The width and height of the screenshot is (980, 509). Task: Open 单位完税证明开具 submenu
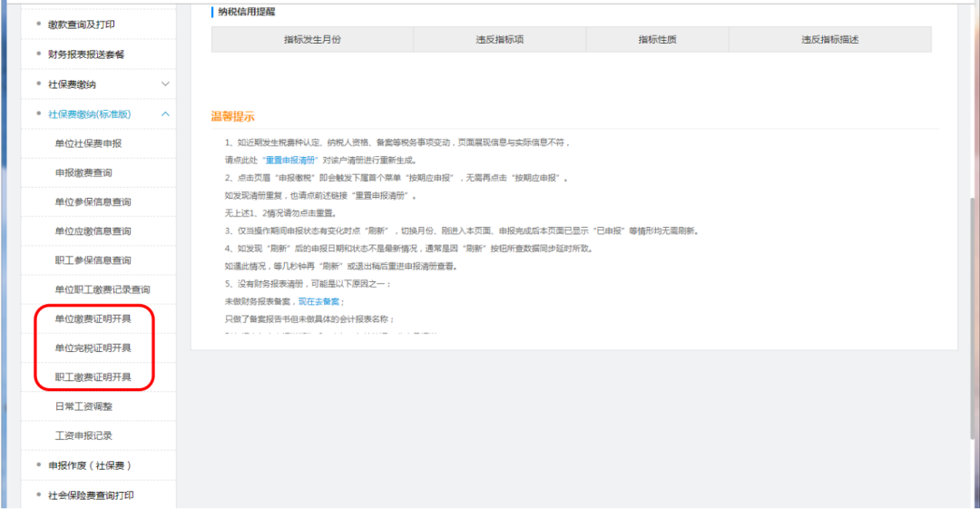point(93,347)
